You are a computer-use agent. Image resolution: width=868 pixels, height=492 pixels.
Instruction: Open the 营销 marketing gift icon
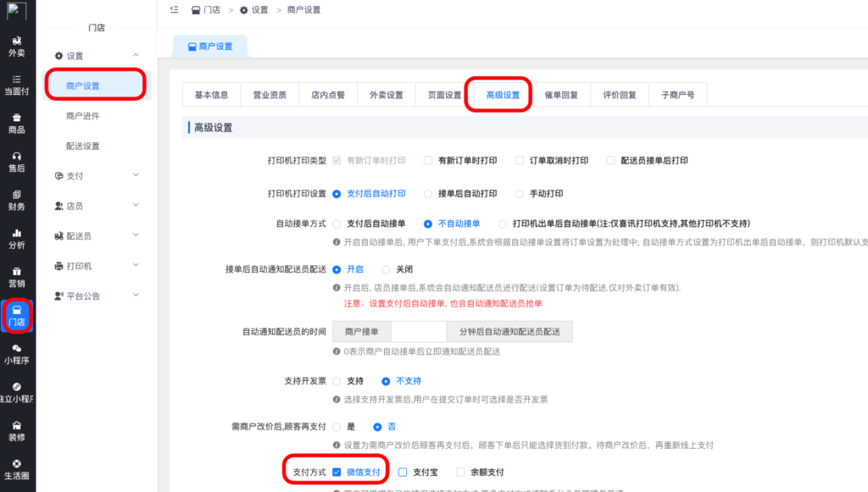pyautogui.click(x=17, y=277)
